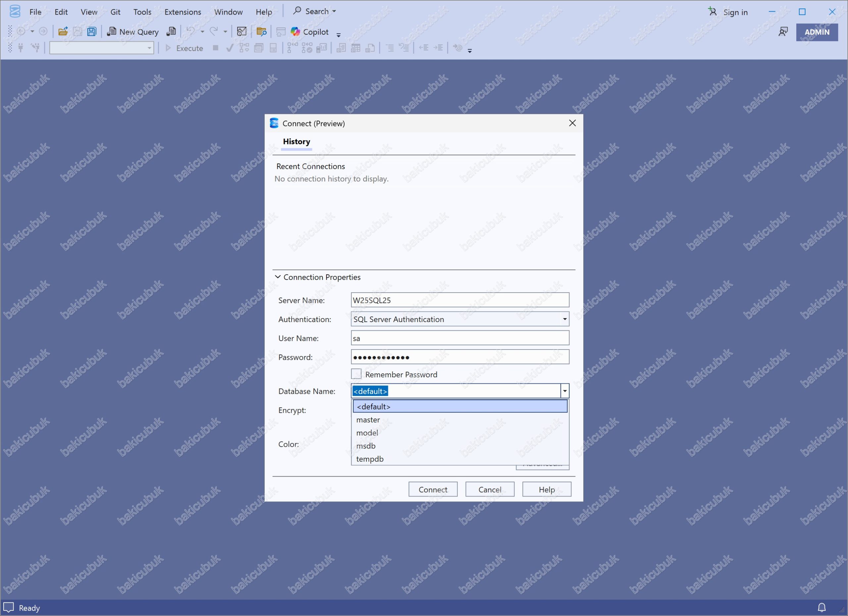Select master in database list

(x=460, y=419)
